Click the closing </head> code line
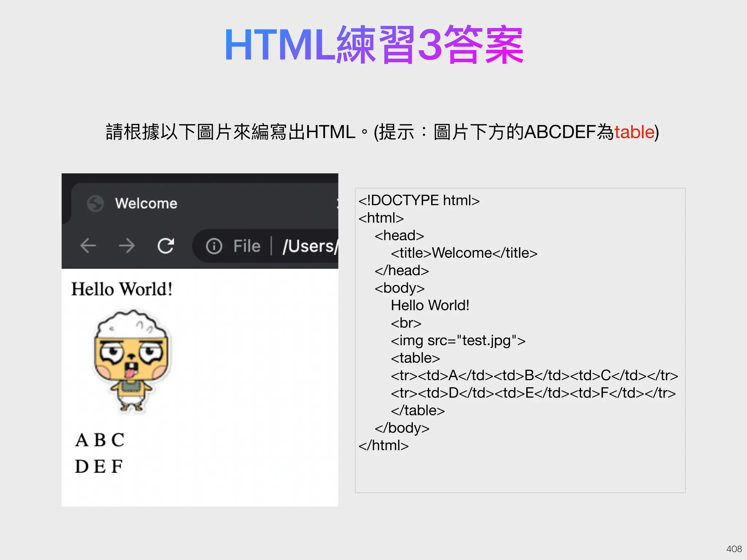Screen dimensions: 747x560 tap(402, 271)
